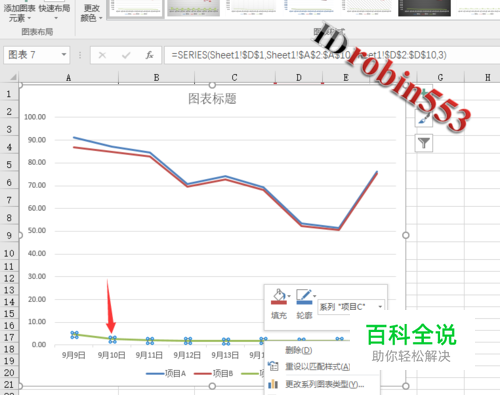Viewport: 500px width, 395px height.
Task: Click the select-all corner triangle
Action: [12, 77]
